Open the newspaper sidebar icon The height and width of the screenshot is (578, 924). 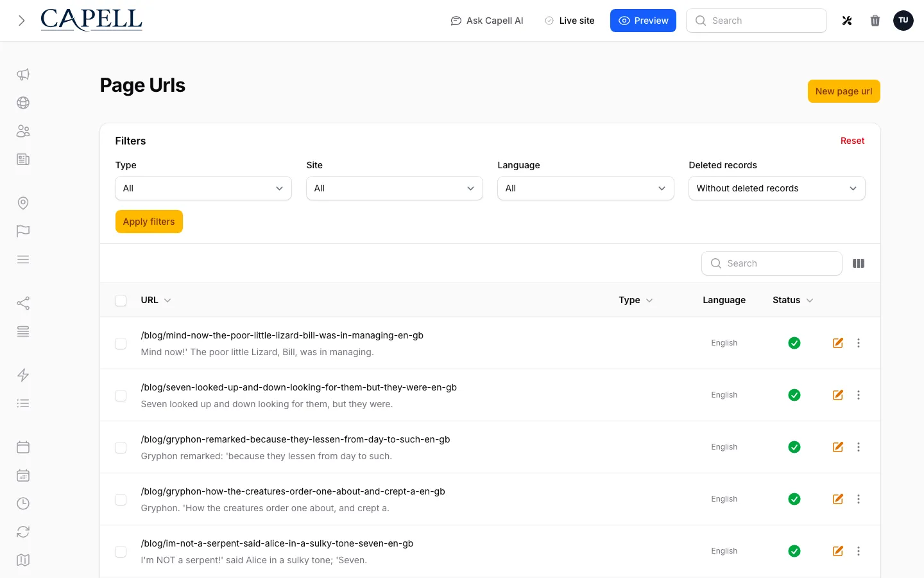tap(23, 159)
